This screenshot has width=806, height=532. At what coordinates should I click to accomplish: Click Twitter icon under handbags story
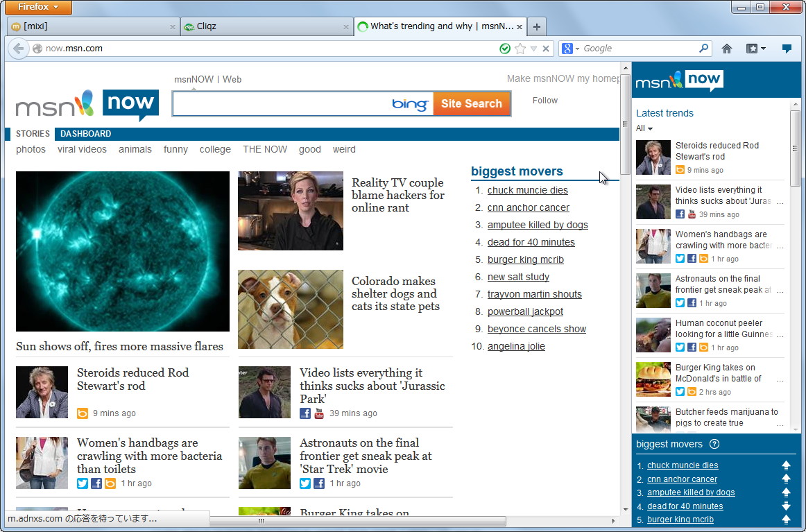coord(83,483)
